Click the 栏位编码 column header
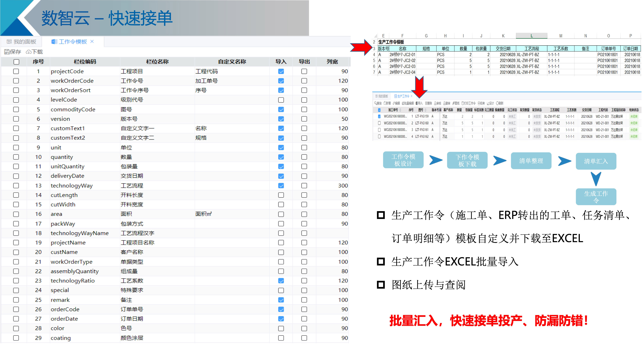The image size is (644, 362). [85, 62]
